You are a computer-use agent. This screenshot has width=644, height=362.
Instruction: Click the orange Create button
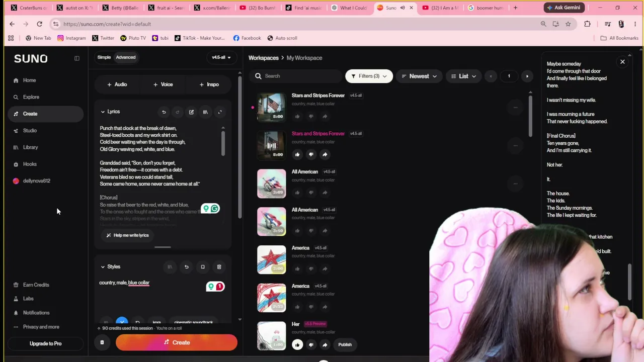[177, 343]
